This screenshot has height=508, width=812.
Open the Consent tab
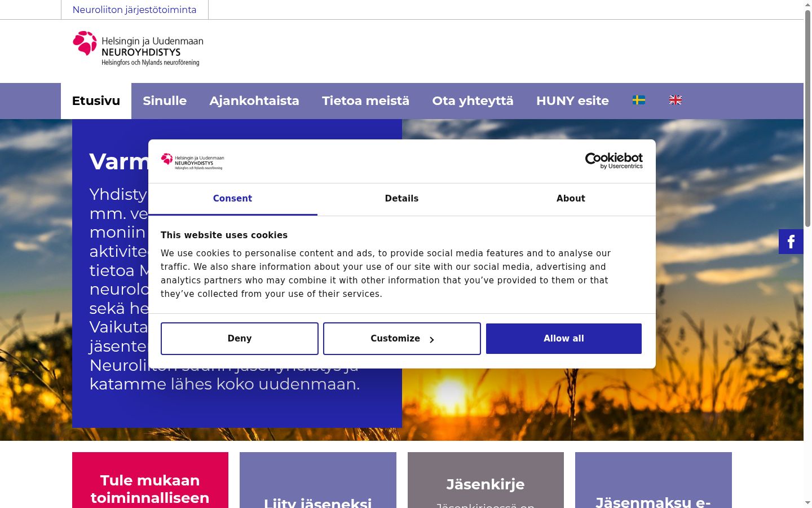coord(232,199)
